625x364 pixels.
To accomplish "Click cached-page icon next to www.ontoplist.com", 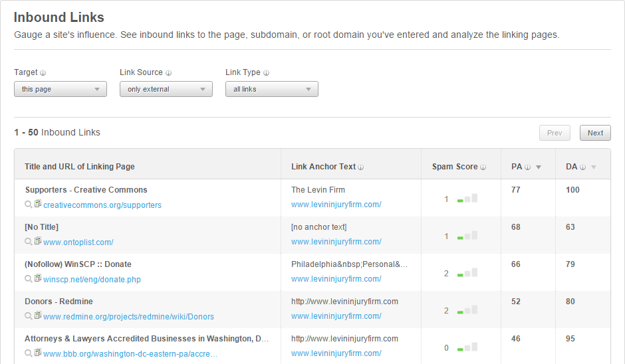I will tap(38, 241).
